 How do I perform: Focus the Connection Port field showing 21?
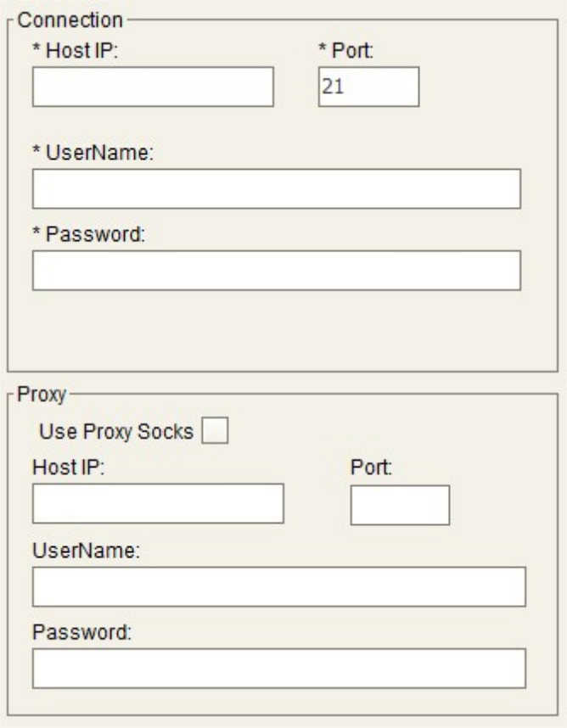368,87
